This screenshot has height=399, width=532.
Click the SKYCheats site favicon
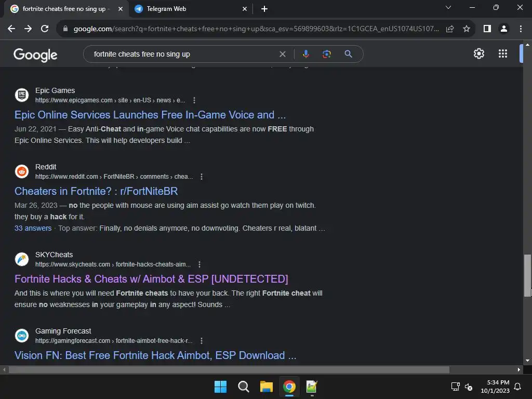[22, 259]
